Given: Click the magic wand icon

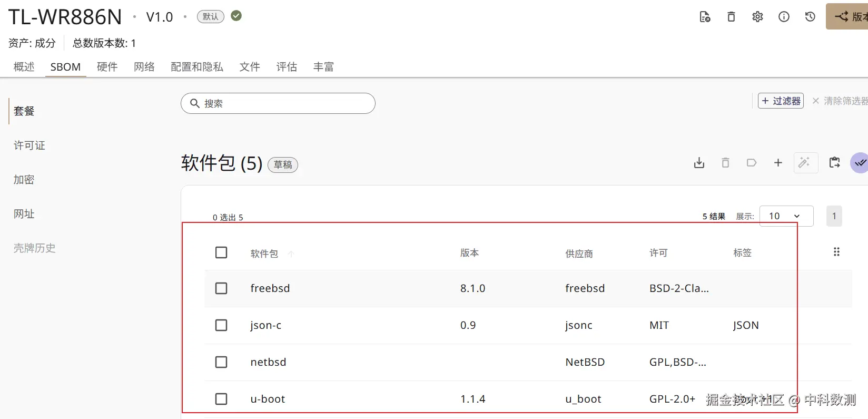Looking at the screenshot, I should 804,163.
